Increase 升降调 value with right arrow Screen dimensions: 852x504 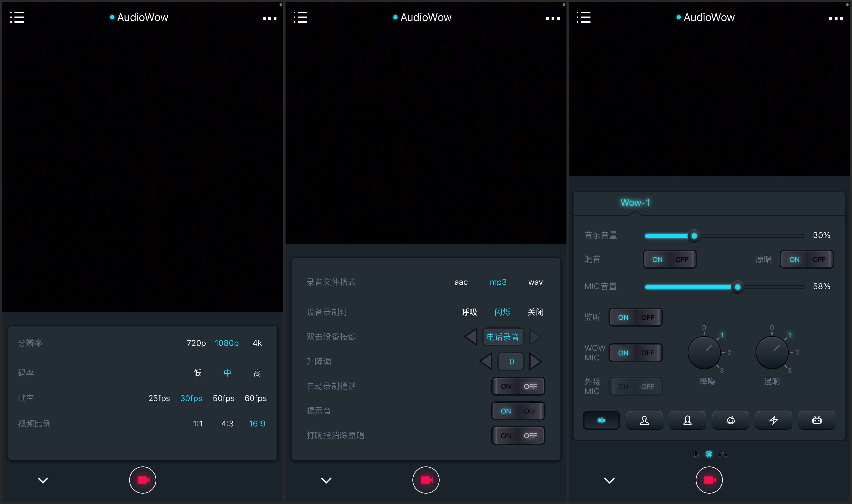(x=535, y=361)
